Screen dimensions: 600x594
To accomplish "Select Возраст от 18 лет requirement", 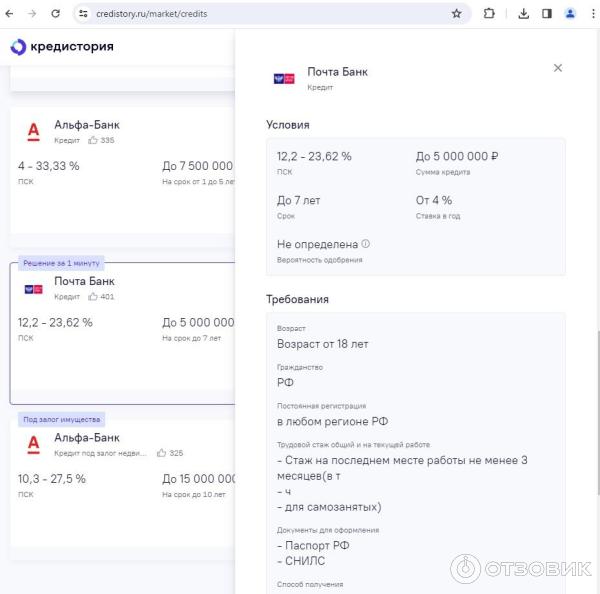I will pyautogui.click(x=323, y=344).
